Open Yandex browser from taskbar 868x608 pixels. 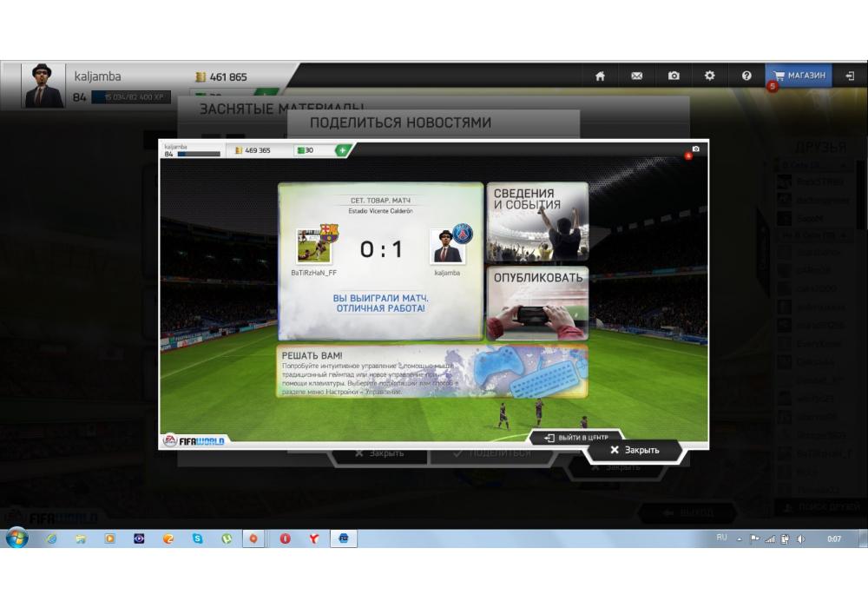pos(314,539)
